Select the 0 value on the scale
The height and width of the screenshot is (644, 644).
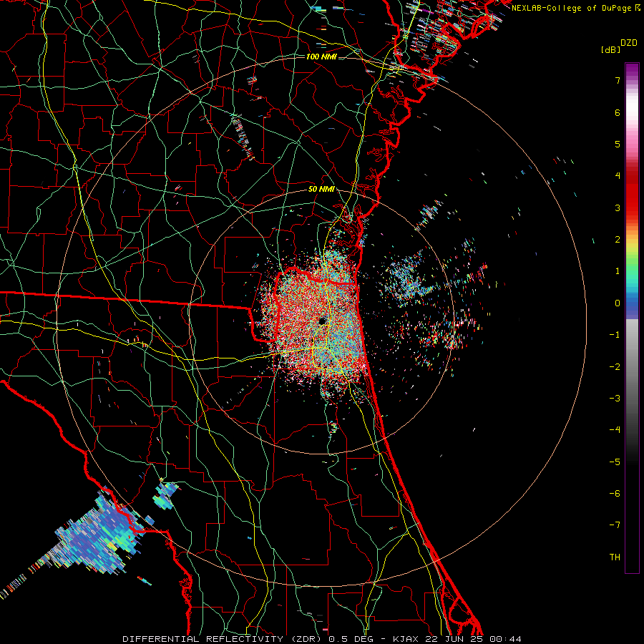[618, 303]
